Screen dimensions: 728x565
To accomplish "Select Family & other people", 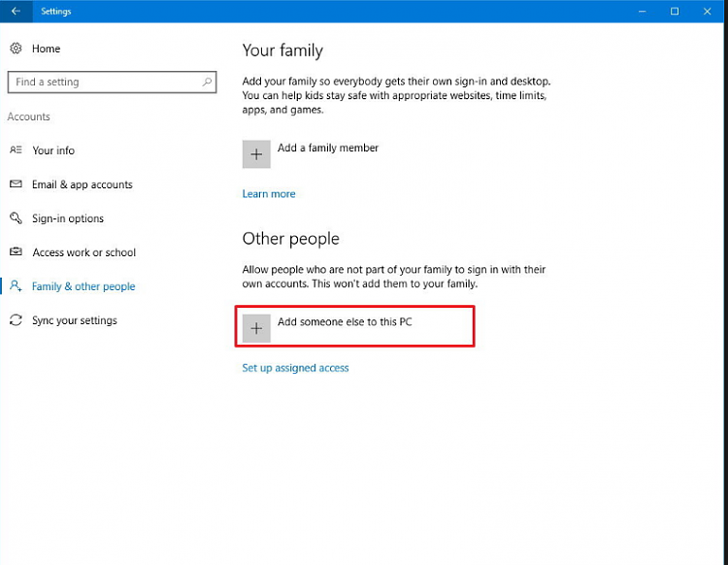I will [83, 286].
